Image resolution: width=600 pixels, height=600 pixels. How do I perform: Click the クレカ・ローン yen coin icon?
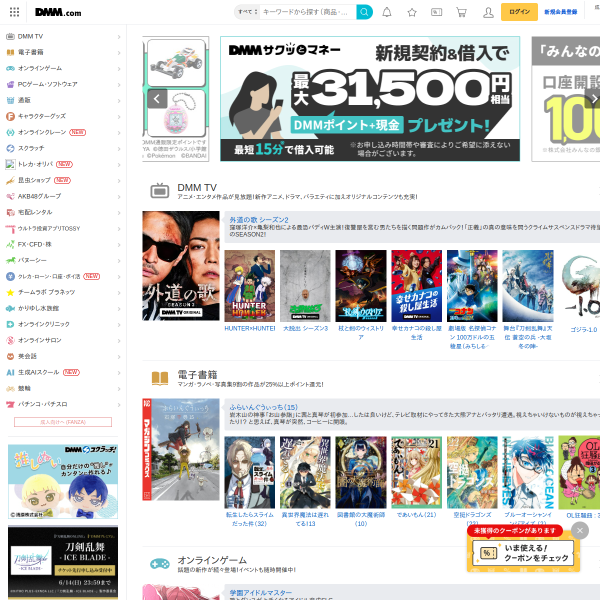10,276
